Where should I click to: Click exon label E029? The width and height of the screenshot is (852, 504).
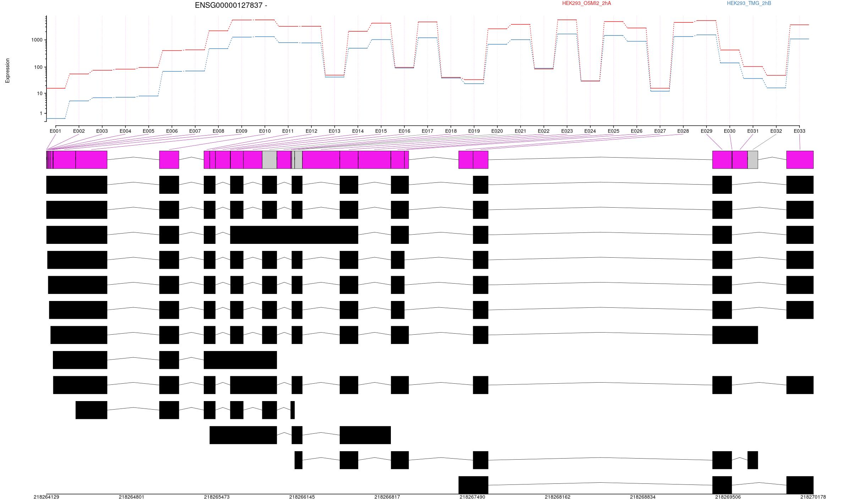[706, 131]
